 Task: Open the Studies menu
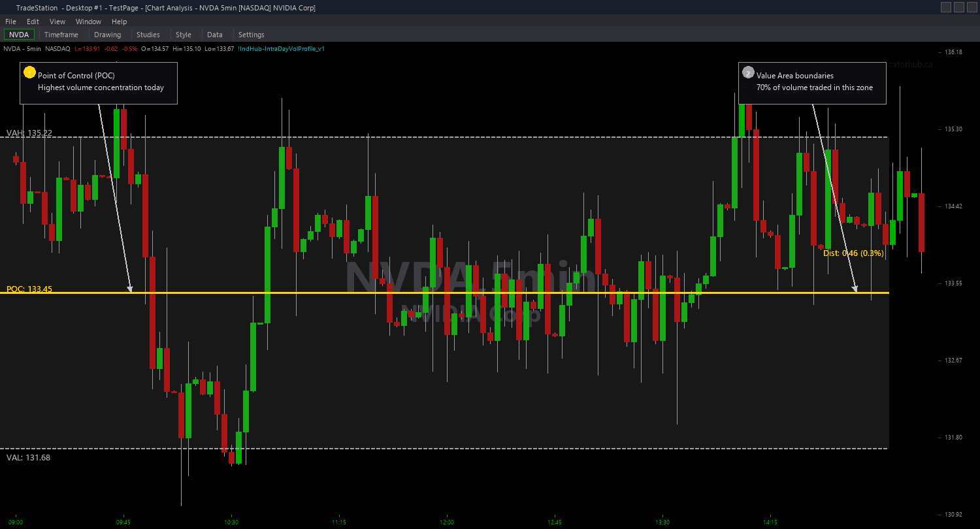[x=148, y=35]
